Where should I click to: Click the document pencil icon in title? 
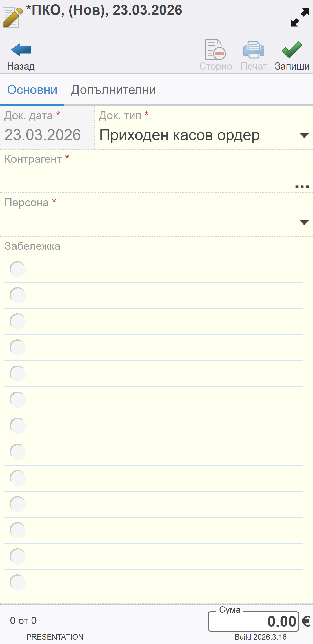[12, 17]
